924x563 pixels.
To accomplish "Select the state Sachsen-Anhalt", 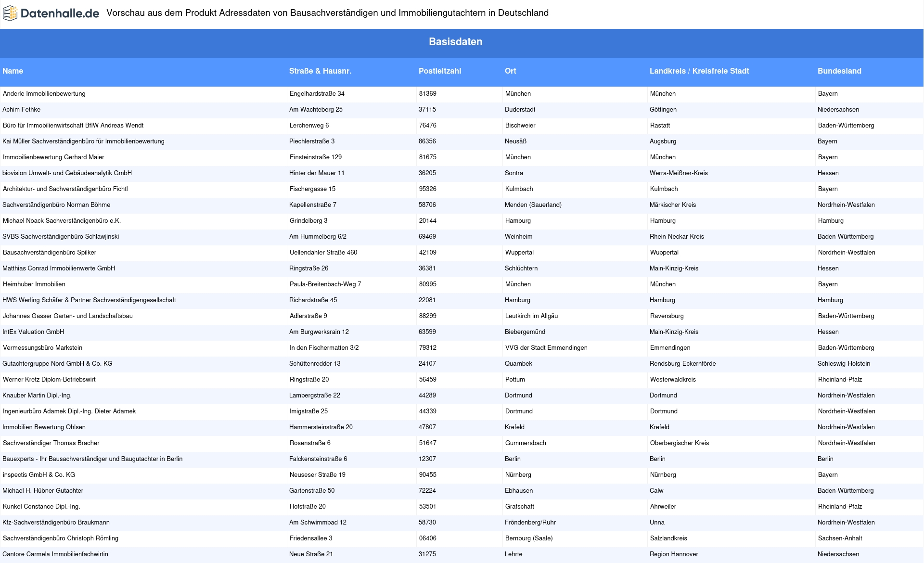I will (x=840, y=538).
